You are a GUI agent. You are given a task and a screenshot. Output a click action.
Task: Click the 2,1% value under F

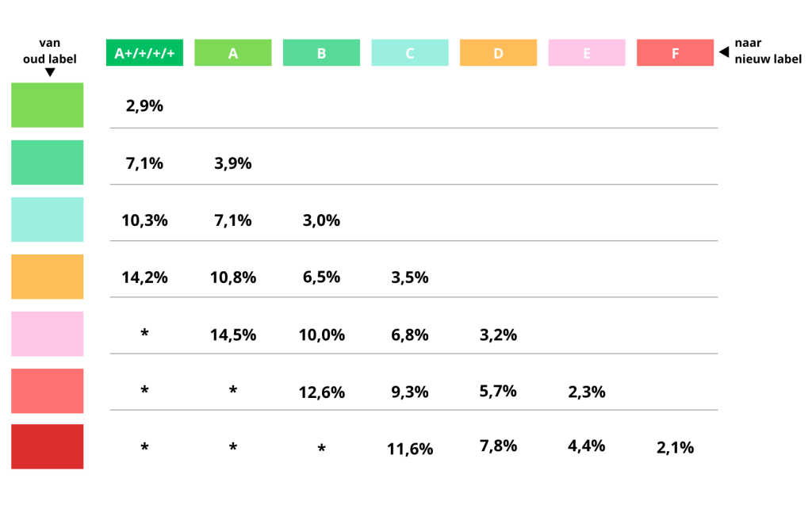click(675, 448)
